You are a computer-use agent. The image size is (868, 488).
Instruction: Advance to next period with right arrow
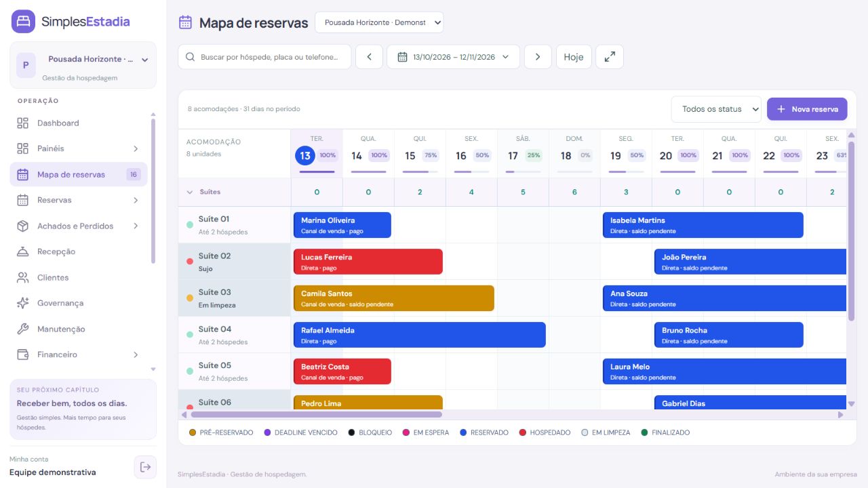click(538, 57)
